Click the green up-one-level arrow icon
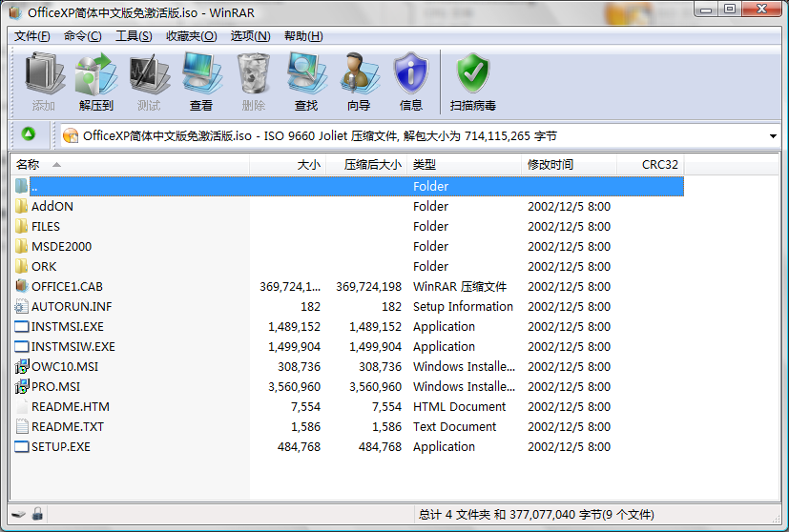Viewport: 789px width, 532px height. (29, 133)
